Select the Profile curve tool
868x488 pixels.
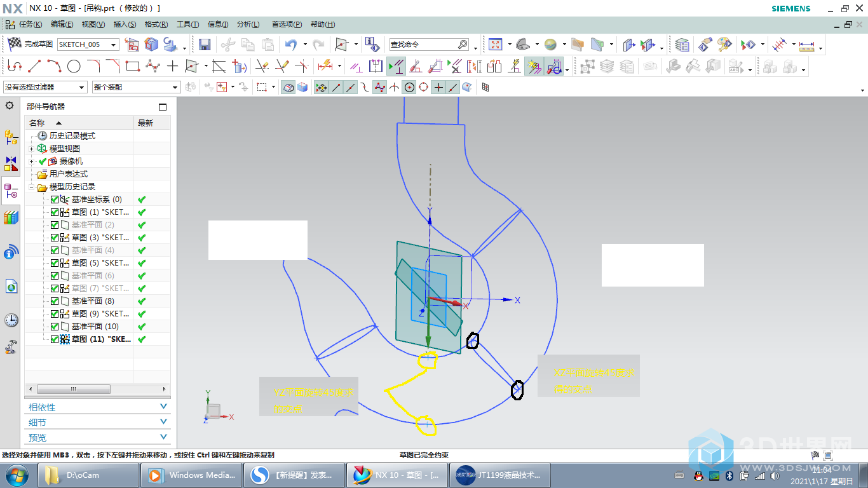point(14,65)
